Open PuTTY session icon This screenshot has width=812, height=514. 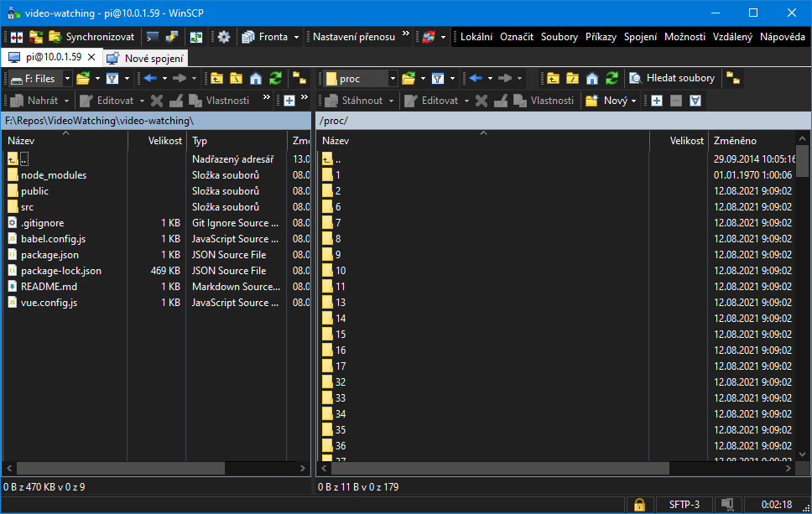click(x=172, y=37)
